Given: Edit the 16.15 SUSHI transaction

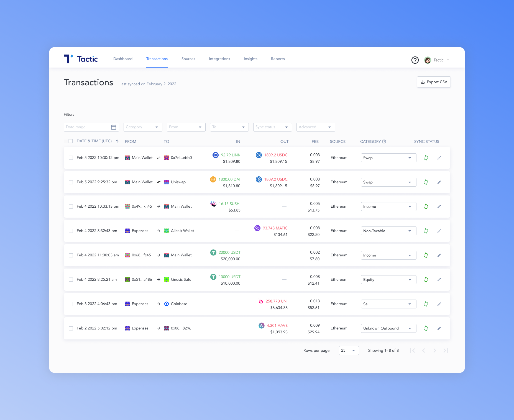Looking at the screenshot, I should (439, 207).
